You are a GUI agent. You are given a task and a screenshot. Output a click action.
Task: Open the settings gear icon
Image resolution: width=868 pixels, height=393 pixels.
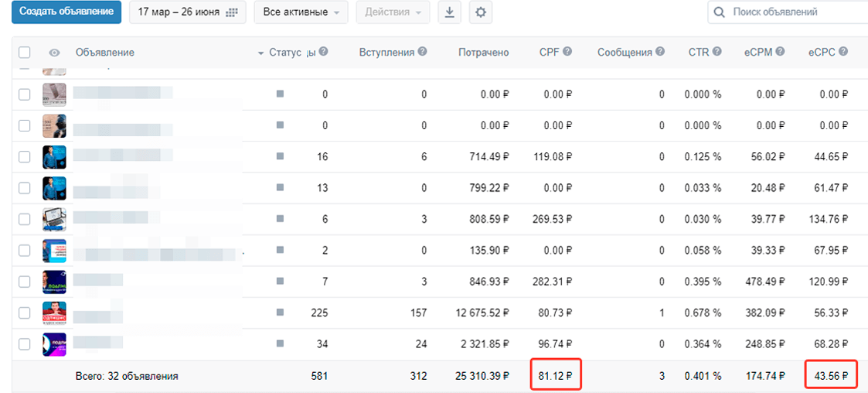click(x=481, y=12)
